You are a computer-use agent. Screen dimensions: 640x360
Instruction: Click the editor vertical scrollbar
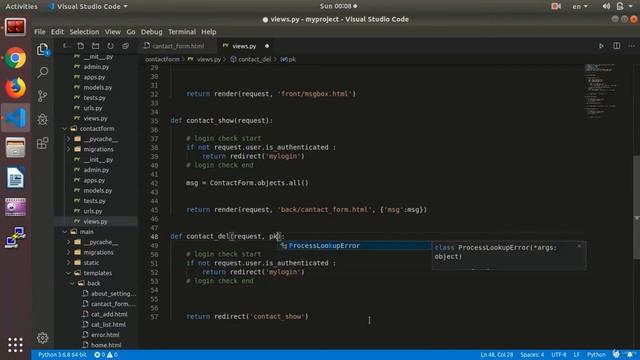point(636,207)
